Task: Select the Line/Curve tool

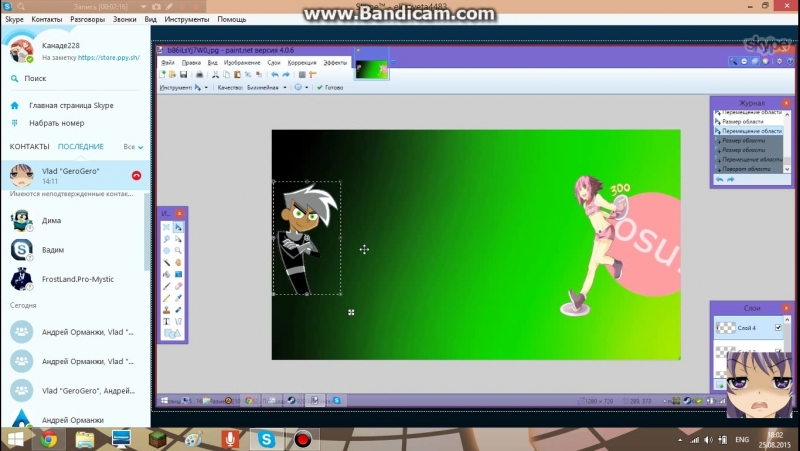Action: pyautogui.click(x=178, y=321)
